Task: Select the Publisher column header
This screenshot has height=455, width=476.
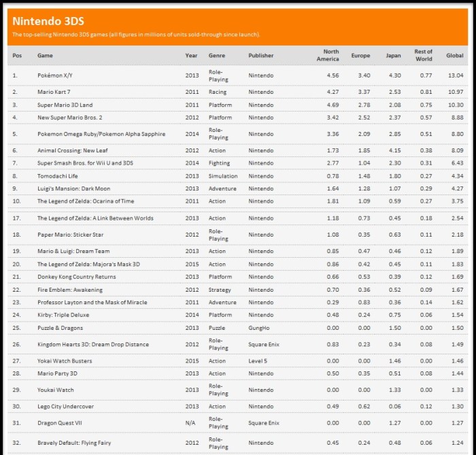Action: (x=260, y=56)
